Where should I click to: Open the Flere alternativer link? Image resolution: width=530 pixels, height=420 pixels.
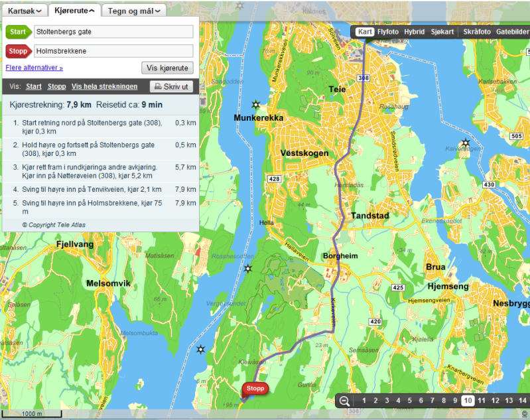point(34,68)
